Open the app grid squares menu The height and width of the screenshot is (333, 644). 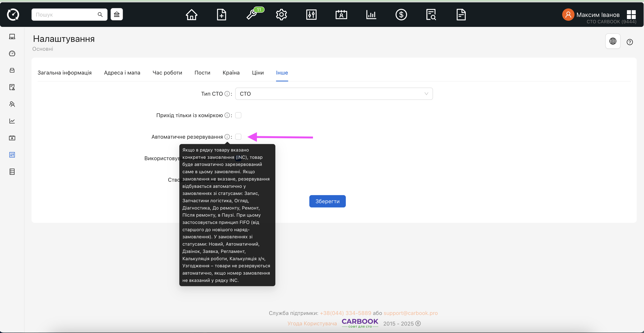(x=631, y=15)
